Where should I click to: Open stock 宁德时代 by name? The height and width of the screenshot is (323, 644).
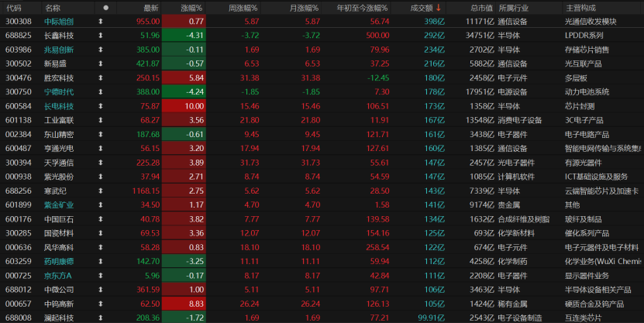[x=59, y=92]
